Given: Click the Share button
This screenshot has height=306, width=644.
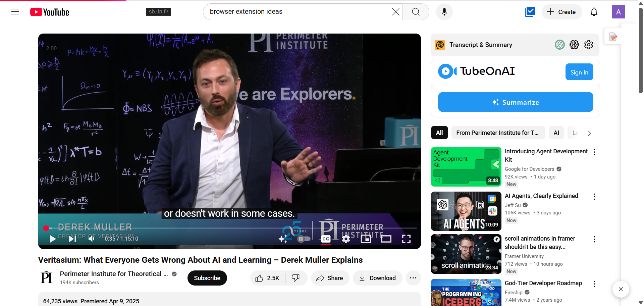Looking at the screenshot, I should (x=330, y=278).
